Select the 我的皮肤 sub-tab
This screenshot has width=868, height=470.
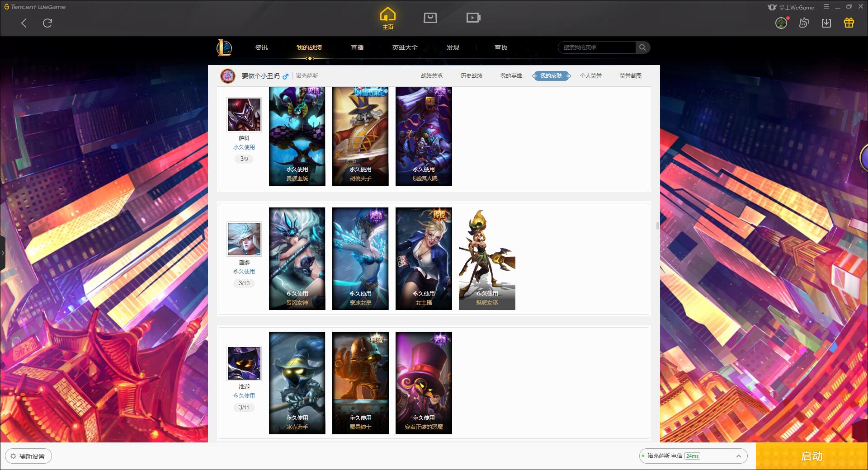click(x=551, y=76)
